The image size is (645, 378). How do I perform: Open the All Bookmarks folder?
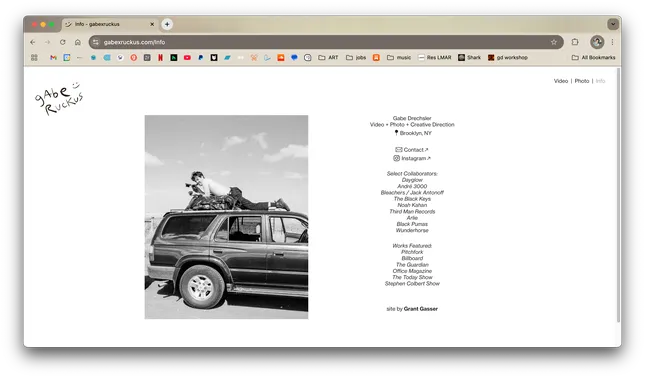(x=593, y=58)
